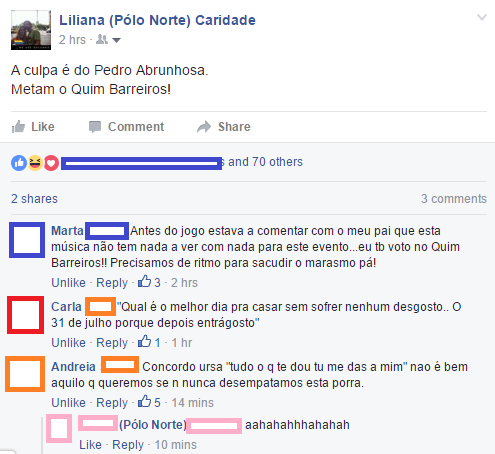
Task: Expand post options chevron at top right
Action: click(482, 17)
